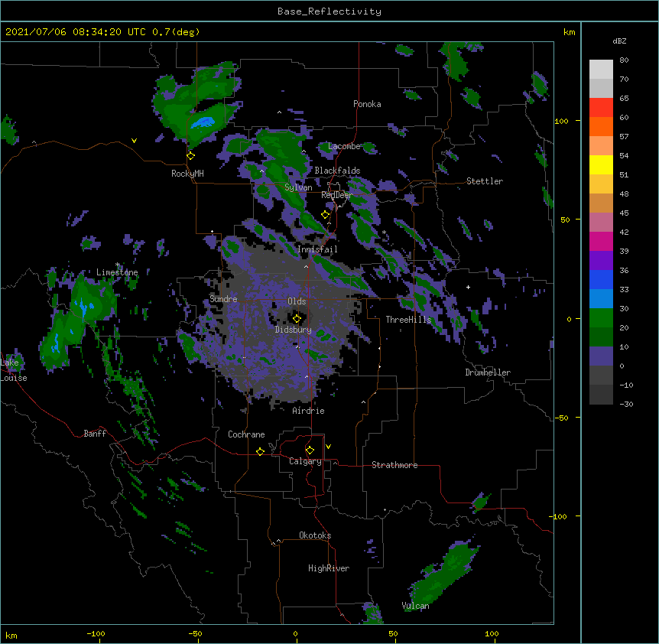Screen dimensions: 659x644
Task: Click the 0.7(deg) elevation angle text
Action: [x=176, y=32]
